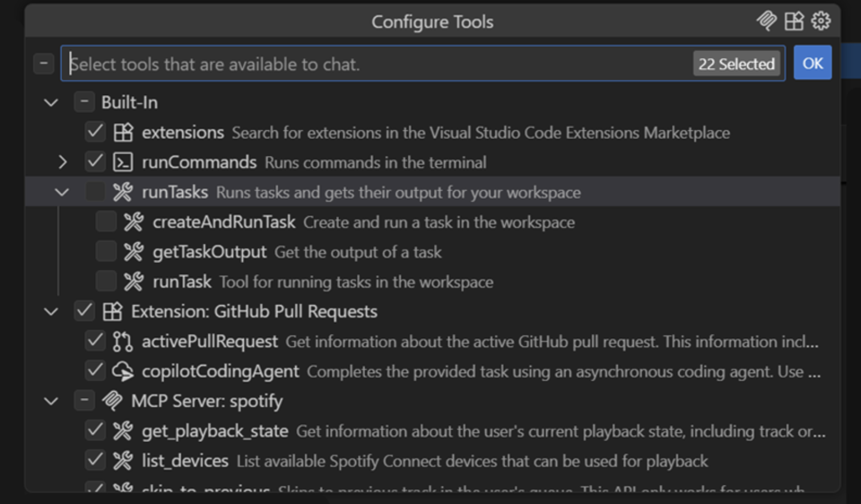Uncheck the extensions tool checkbox
The image size is (861, 504).
pyautogui.click(x=95, y=132)
